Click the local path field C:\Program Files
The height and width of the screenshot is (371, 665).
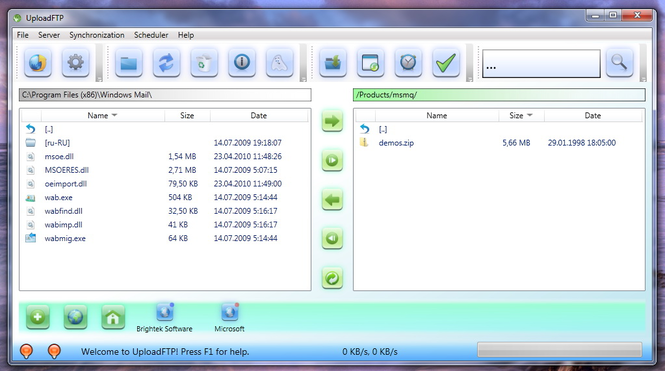(165, 95)
